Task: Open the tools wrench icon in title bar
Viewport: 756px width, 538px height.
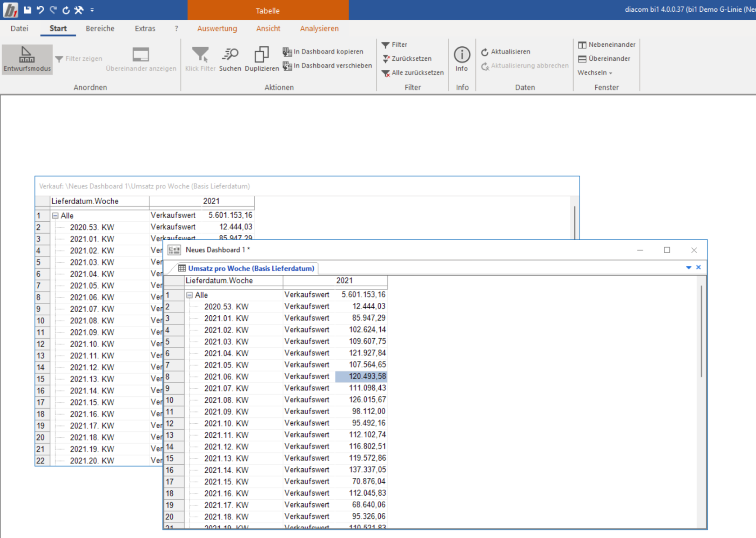Action: (x=79, y=9)
